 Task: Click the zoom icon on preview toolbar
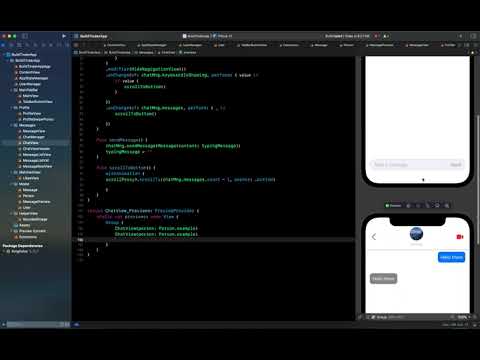(447, 205)
